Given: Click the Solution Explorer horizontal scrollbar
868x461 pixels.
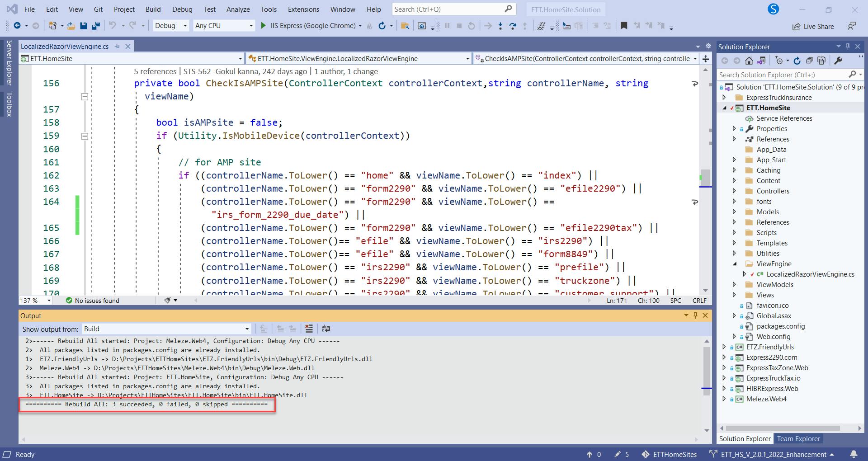Looking at the screenshot, I should point(783,428).
